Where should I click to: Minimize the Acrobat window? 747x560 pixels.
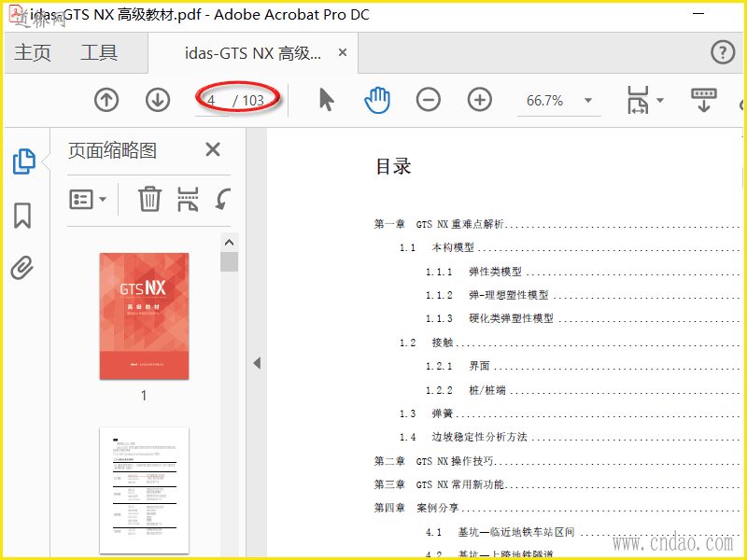click(x=698, y=14)
